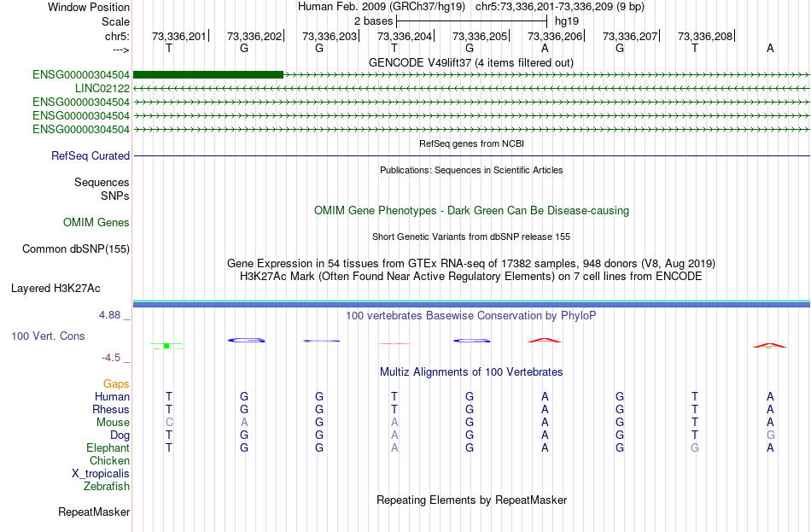Viewport: 811px width, 532px height.
Task: Click position label 73,336,208
Action: coord(705,36)
